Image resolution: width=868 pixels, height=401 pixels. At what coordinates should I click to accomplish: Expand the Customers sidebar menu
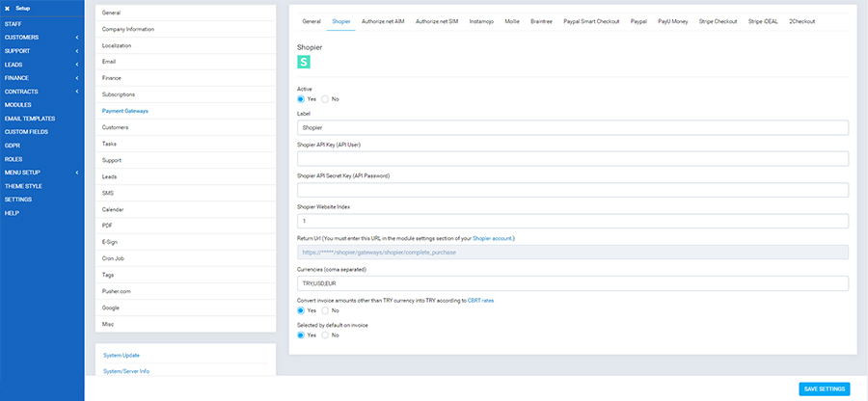click(x=42, y=38)
